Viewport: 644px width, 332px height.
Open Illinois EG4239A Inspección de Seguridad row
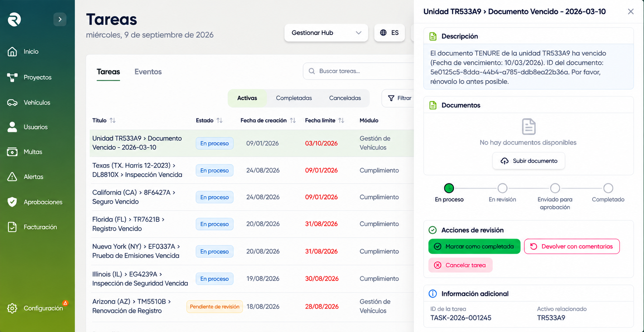coord(252,279)
